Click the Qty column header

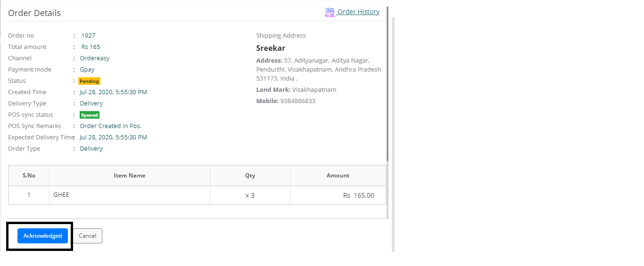pyautogui.click(x=250, y=176)
